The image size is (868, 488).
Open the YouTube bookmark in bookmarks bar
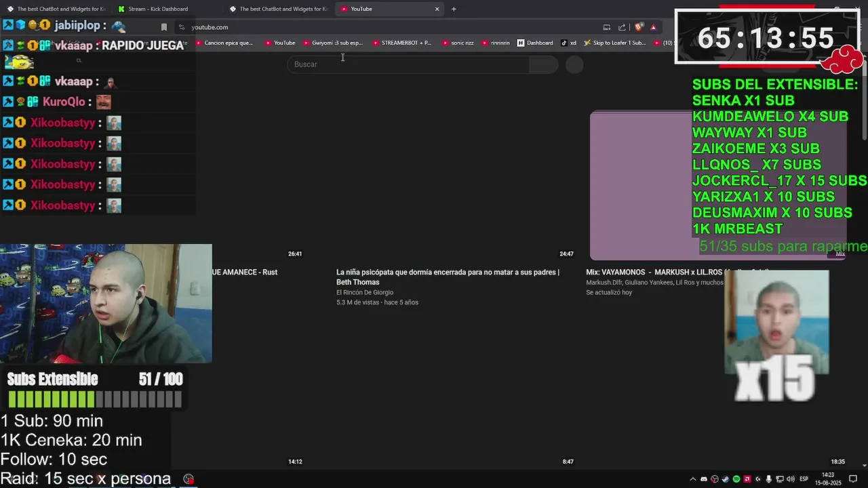[x=280, y=43]
